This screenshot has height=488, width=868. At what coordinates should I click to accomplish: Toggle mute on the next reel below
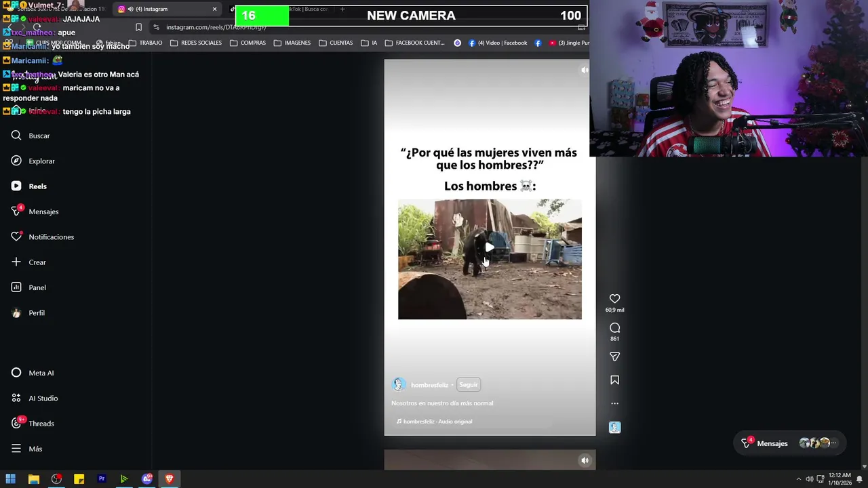[585, 460]
